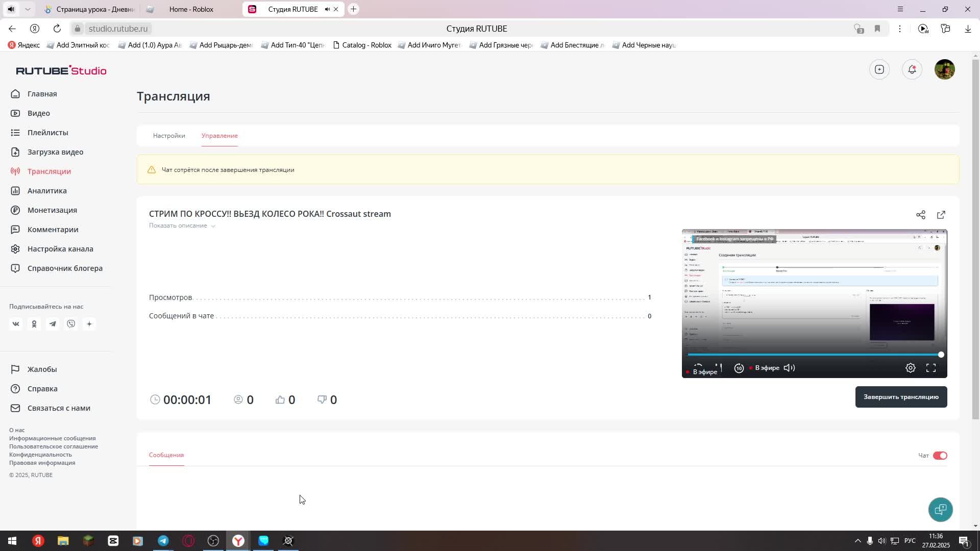The height and width of the screenshot is (551, 980).
Task: Enter fullscreen in stream preview player
Action: coord(930,368)
